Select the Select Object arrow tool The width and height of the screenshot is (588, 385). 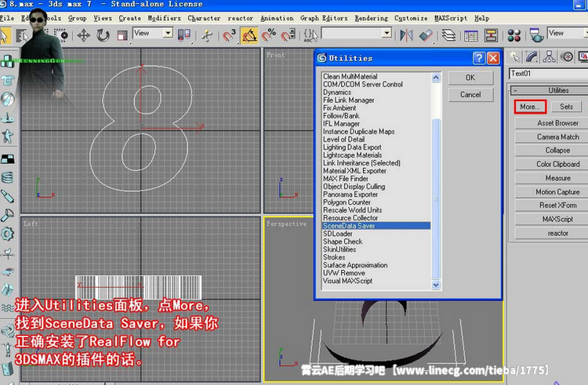[5, 35]
